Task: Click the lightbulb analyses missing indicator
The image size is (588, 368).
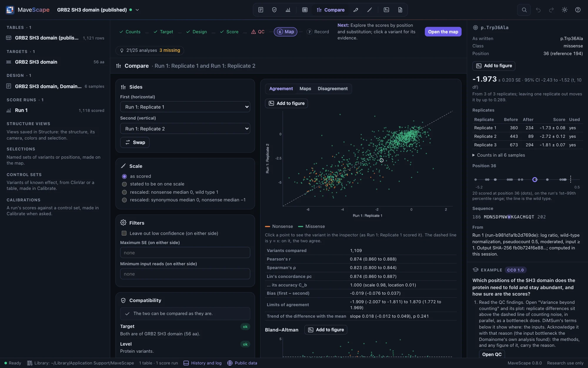Action: [150, 50]
